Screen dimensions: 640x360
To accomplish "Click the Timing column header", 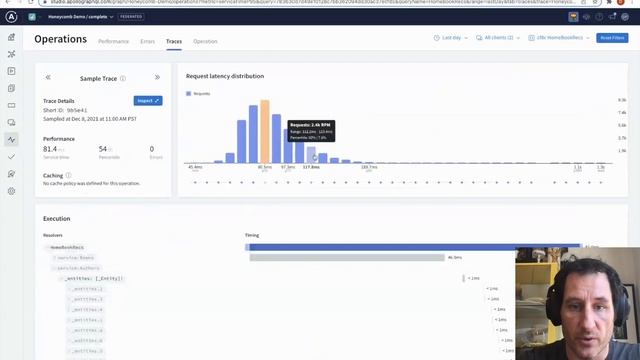I will 252,235.
